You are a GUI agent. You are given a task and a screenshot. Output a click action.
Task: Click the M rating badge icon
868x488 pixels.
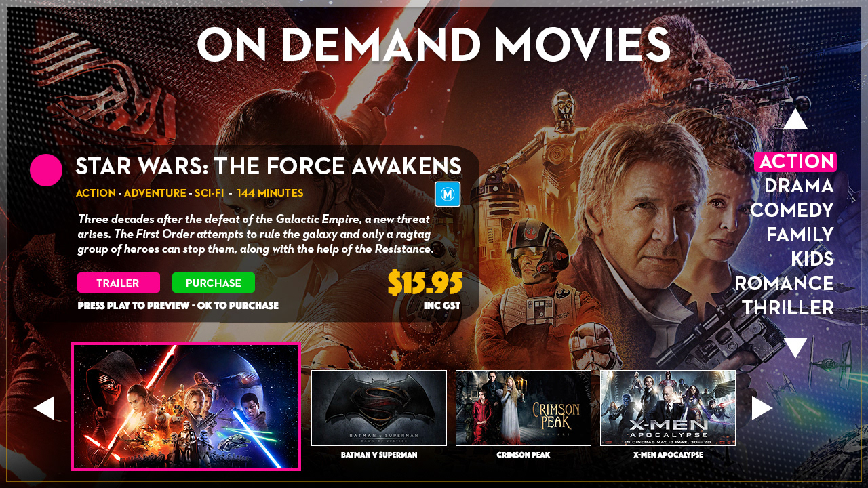(448, 194)
